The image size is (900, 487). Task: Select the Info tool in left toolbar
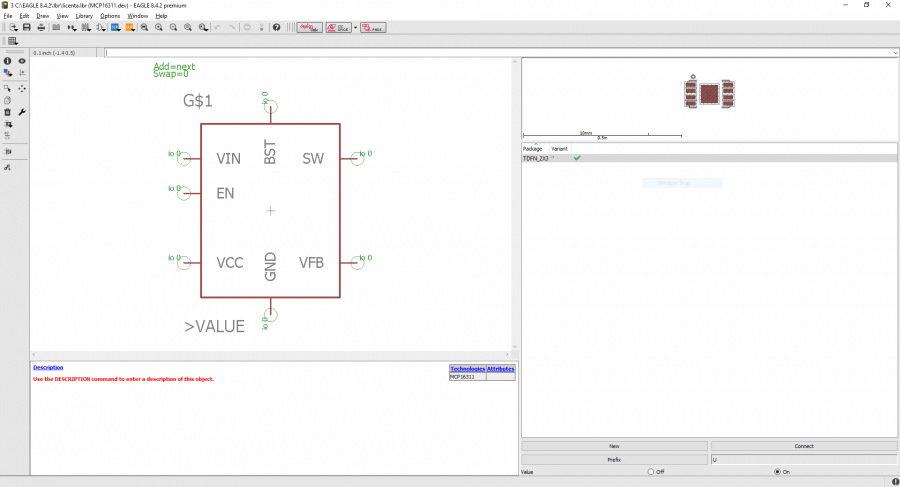(x=7, y=61)
